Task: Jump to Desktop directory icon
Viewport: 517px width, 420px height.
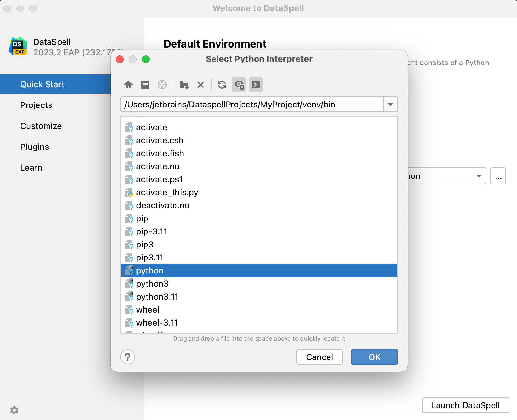Action: point(145,85)
